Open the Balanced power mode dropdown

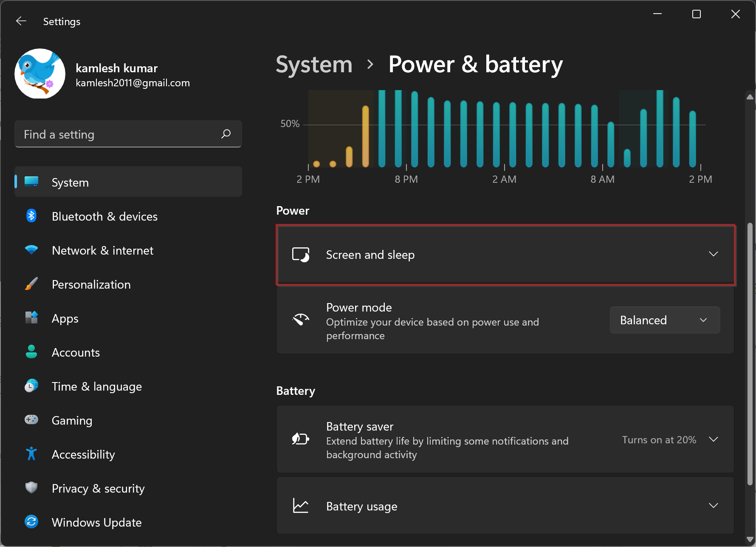point(665,320)
